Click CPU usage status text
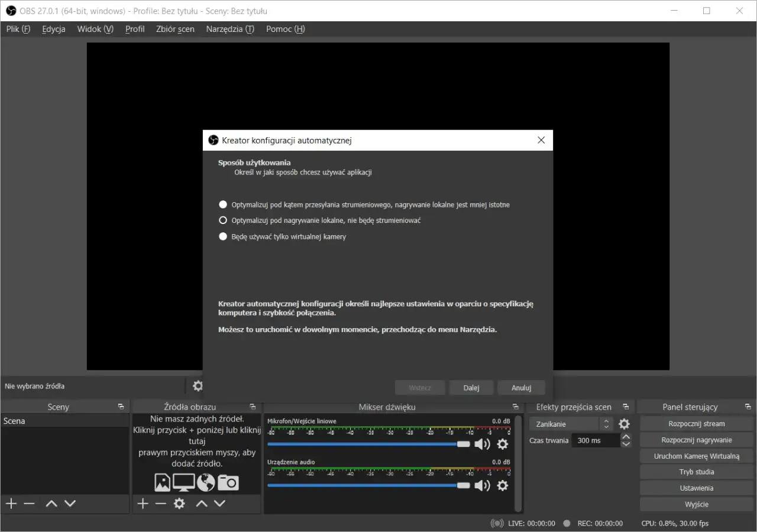757x532 pixels. (x=675, y=523)
